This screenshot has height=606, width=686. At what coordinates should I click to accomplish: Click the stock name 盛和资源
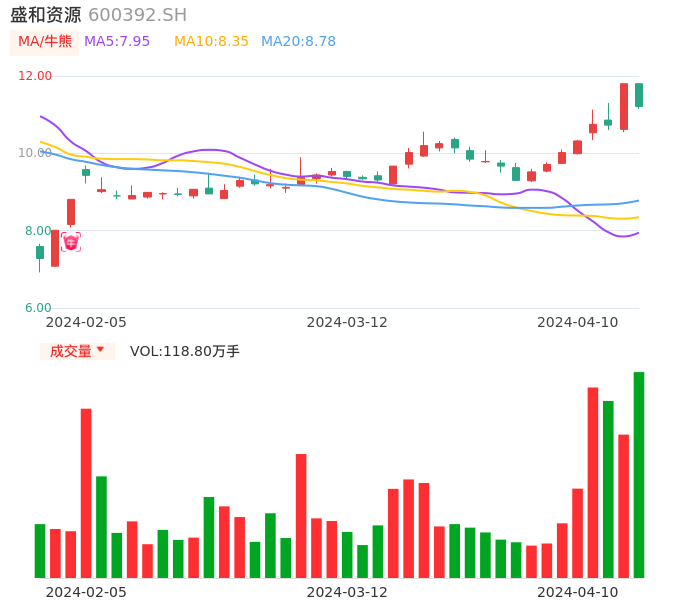point(46,15)
